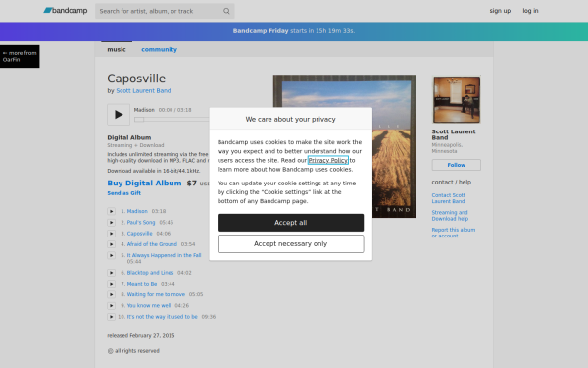Open Scott Laurent Band artist link
Viewport: 588px width, 368px height.
coord(143,90)
